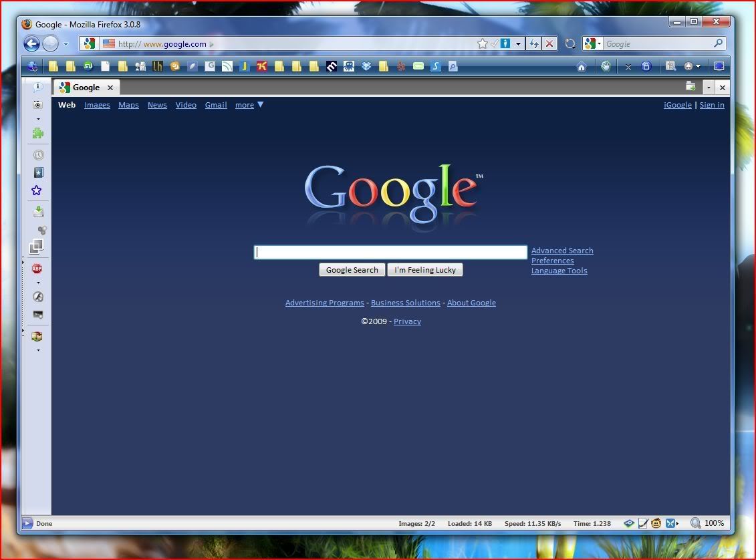Reload the page with the blue arrows button
This screenshot has height=560, width=756.
point(533,44)
